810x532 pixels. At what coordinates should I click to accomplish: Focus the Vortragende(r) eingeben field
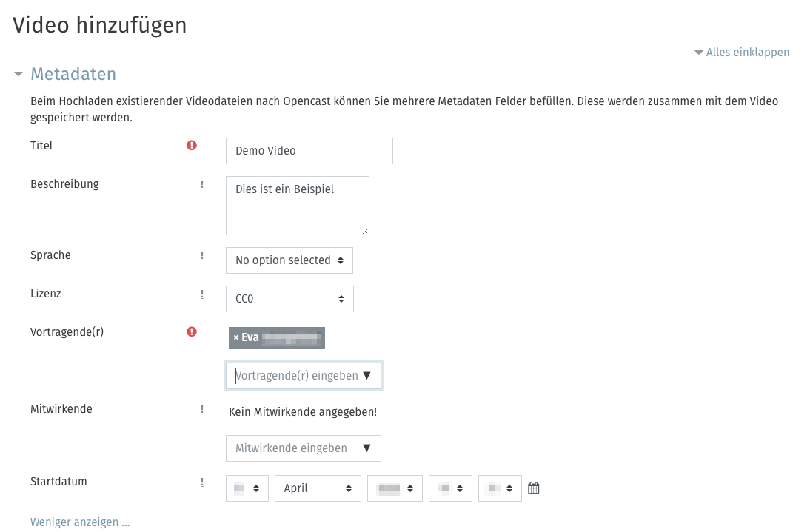point(295,376)
